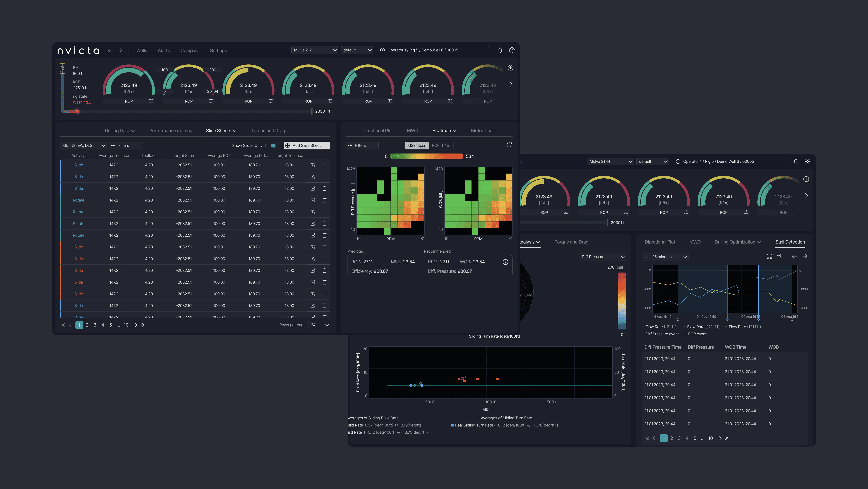Screen dimensions: 868x489
Task: Select the MSE [kpsi] heatmap option
Action: tap(416, 145)
